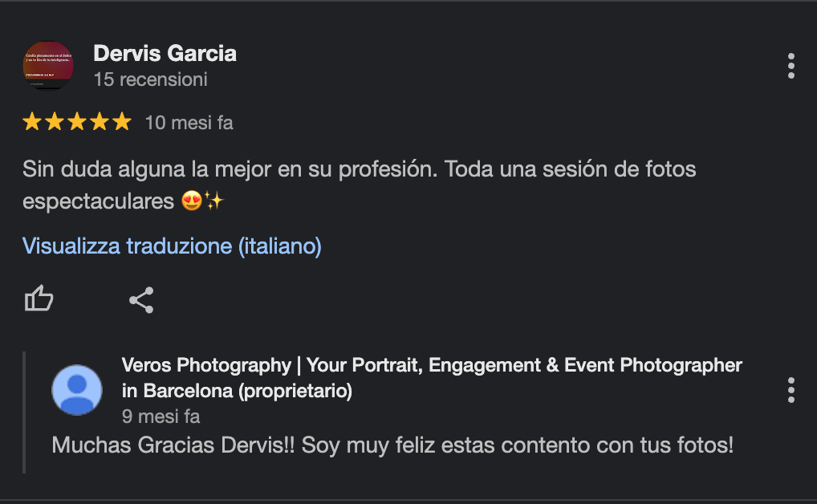
Task: Like the review with the thumbs-up icon
Action: click(39, 300)
